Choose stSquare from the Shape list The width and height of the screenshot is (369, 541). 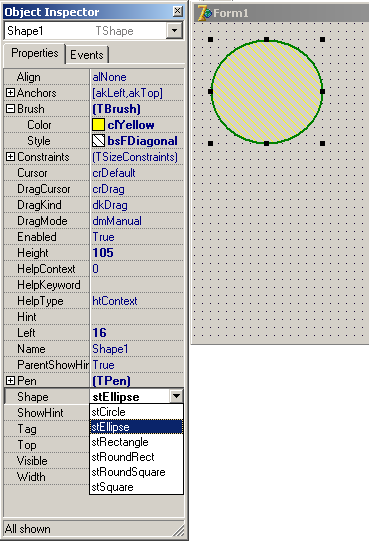click(x=136, y=487)
